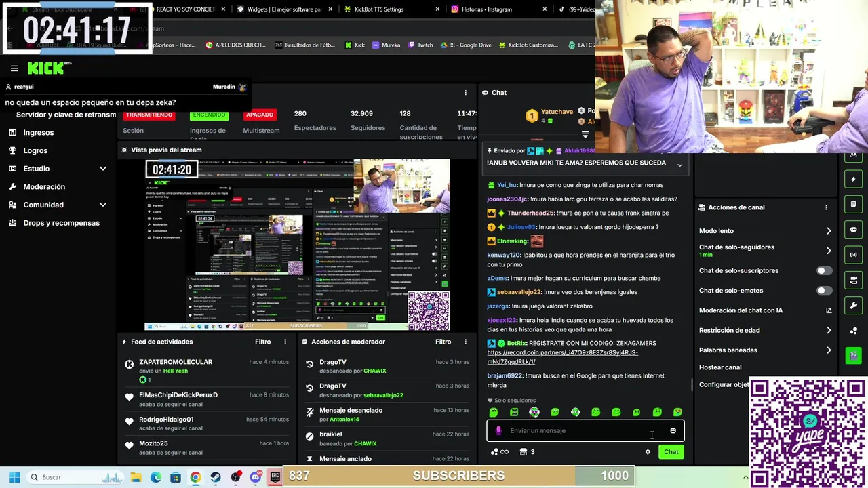Click the chat message input field
868x488 pixels.
pyautogui.click(x=585, y=431)
